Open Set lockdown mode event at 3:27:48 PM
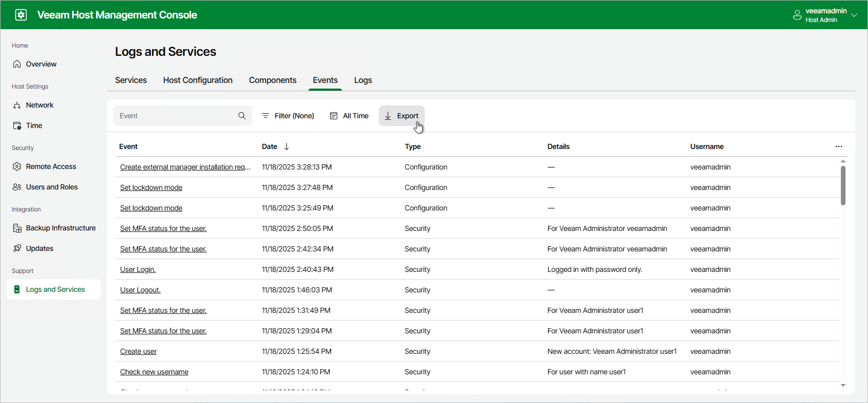Screen dimensions: 868x403 coord(151,187)
